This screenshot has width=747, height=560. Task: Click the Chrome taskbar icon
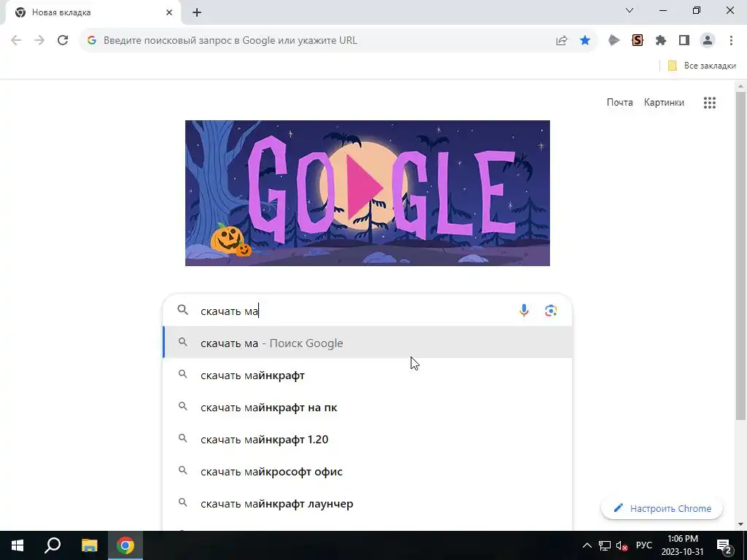(125, 545)
